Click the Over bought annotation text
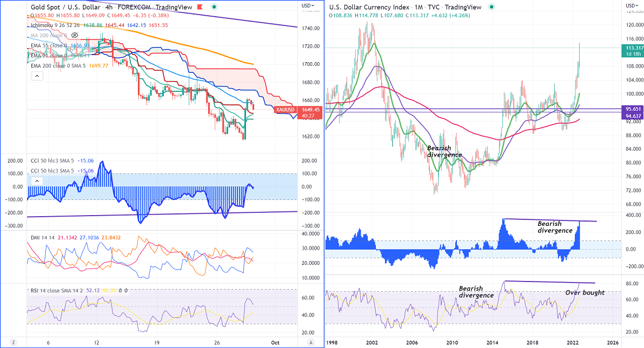 pos(585,292)
